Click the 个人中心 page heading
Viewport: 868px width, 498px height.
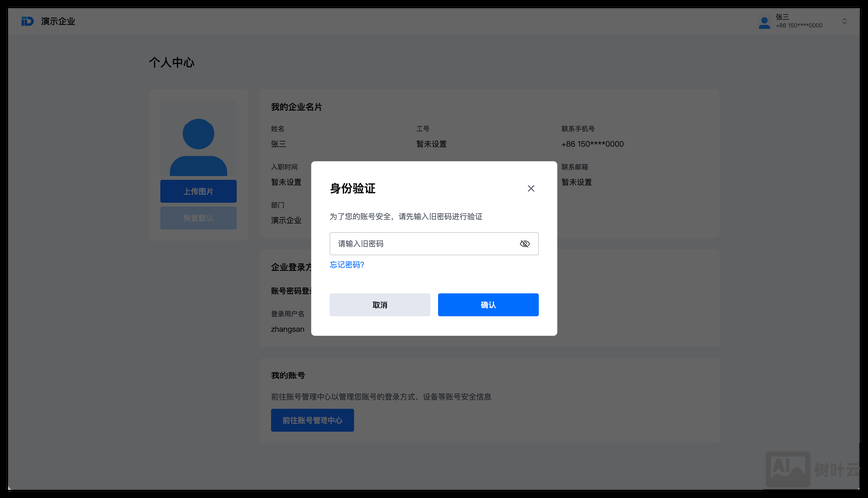tap(171, 62)
